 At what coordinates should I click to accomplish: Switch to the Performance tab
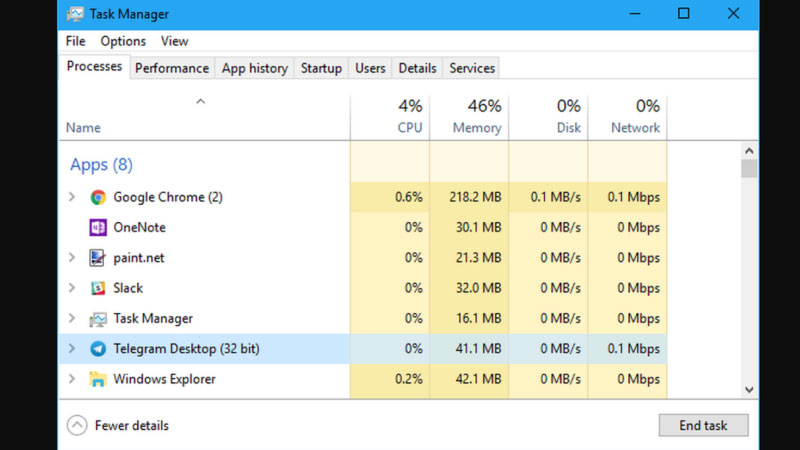click(x=172, y=68)
